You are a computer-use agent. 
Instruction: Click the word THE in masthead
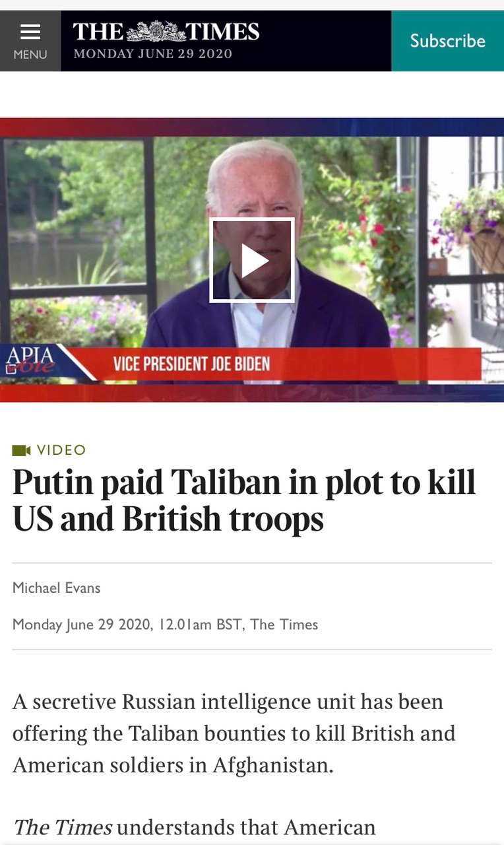coord(98,32)
